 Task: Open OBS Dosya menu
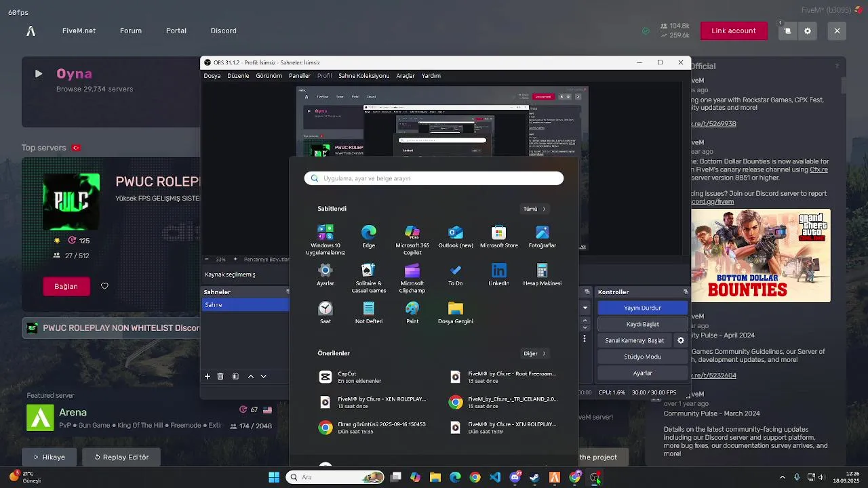[212, 76]
